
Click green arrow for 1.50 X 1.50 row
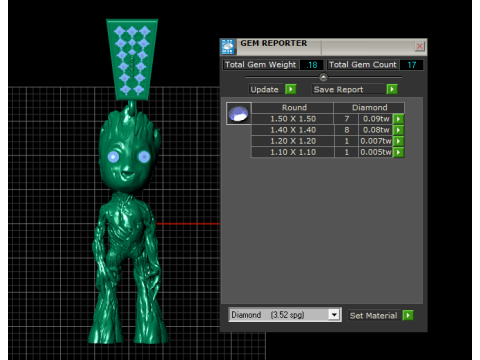click(399, 119)
